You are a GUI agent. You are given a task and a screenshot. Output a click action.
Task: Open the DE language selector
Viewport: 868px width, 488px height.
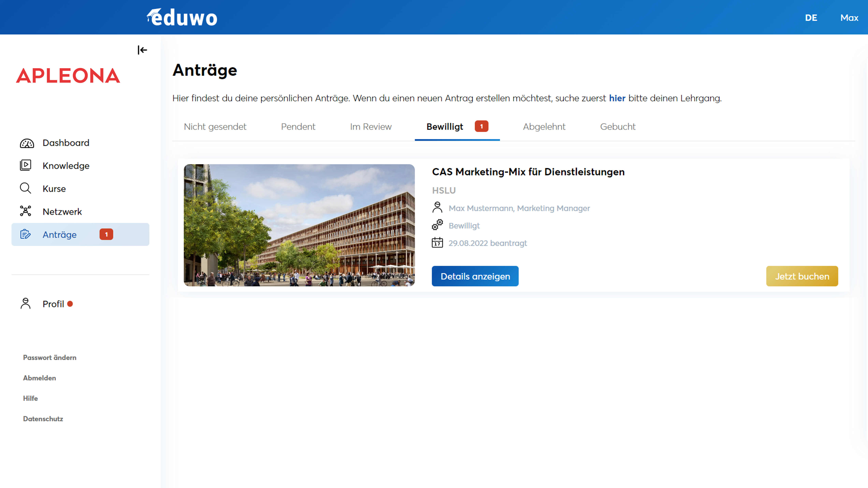811,18
